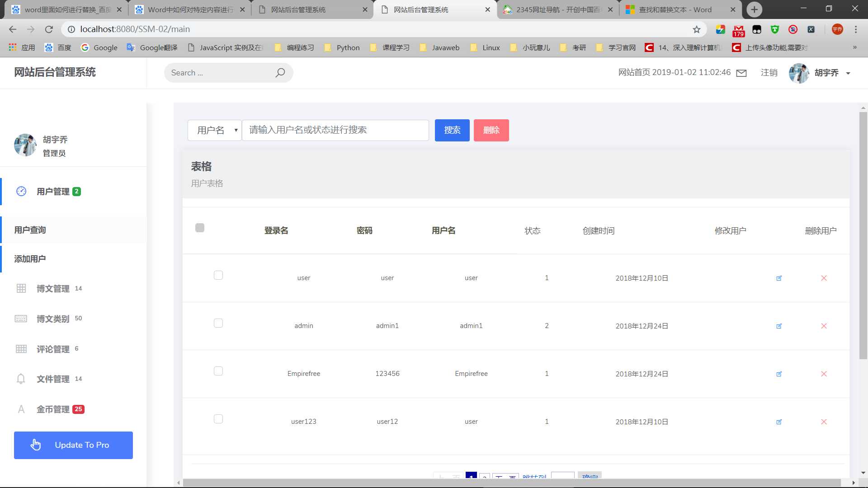Open the 博文管理 sidebar menu

[53, 289]
